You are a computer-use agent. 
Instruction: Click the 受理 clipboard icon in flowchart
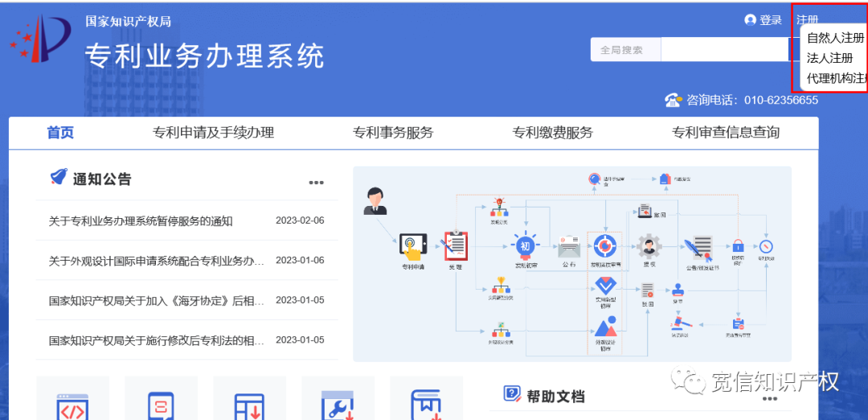click(456, 245)
